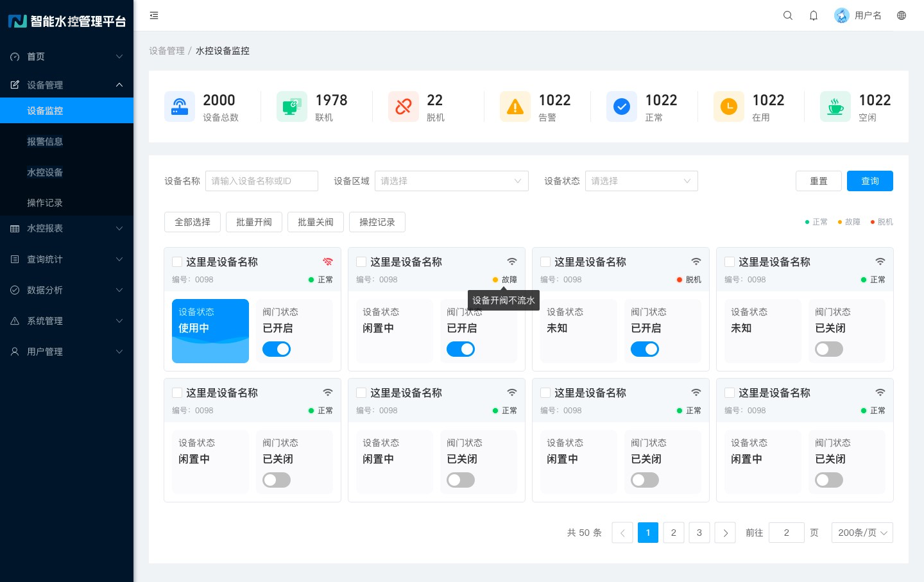Click the green 正常 legend dot
This screenshot has width=924, height=582.
[807, 222]
